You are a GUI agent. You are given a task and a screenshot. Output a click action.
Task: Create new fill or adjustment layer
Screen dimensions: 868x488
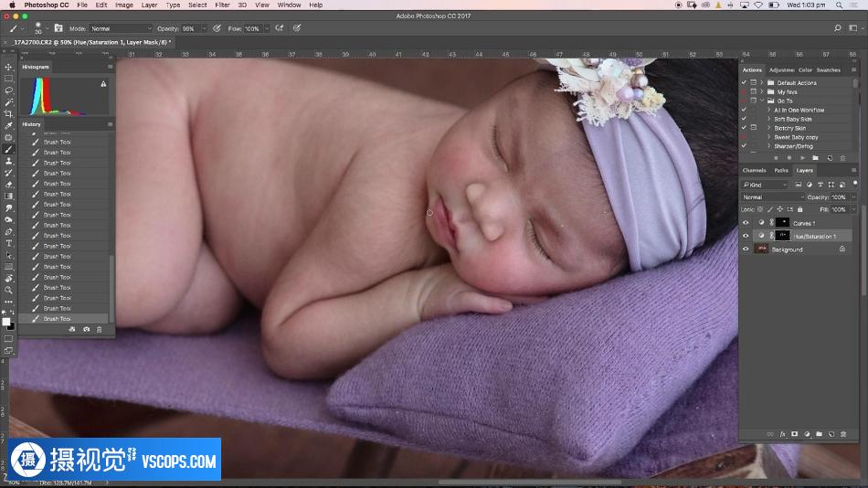pyautogui.click(x=807, y=434)
